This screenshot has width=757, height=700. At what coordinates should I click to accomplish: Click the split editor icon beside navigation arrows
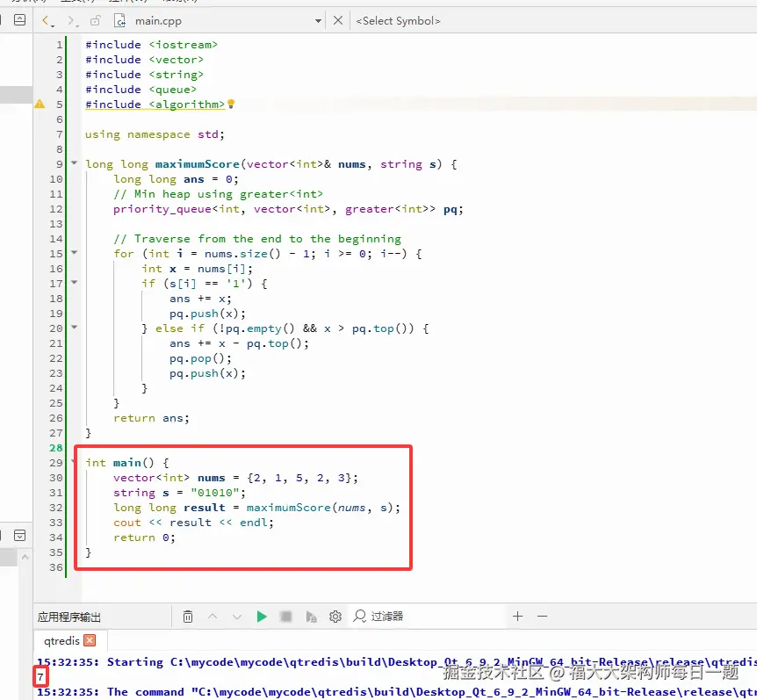pyautogui.click(x=20, y=20)
